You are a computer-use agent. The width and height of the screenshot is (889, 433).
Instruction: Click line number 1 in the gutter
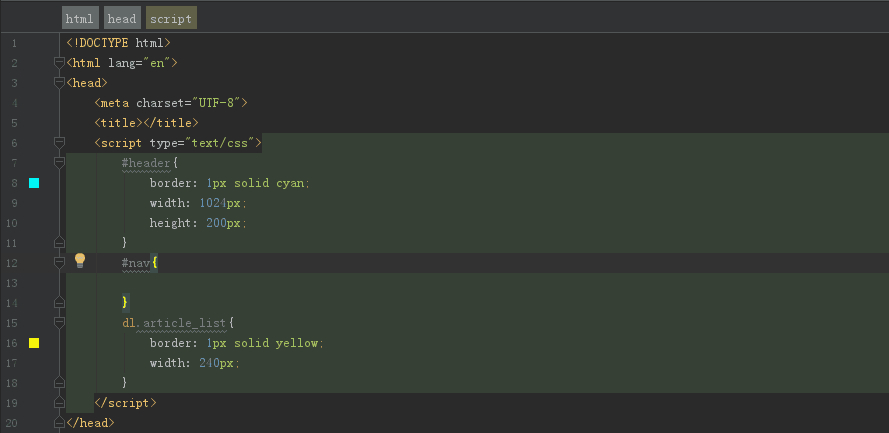tap(14, 43)
